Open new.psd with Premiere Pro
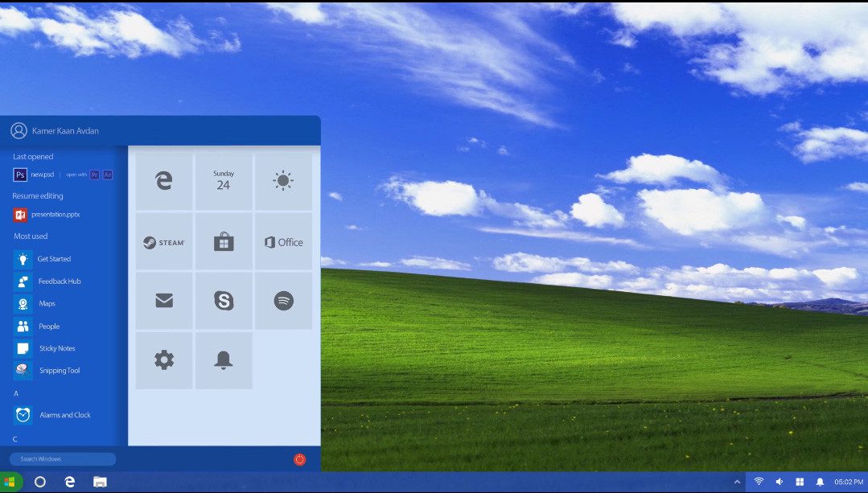The image size is (868, 493). [x=94, y=174]
